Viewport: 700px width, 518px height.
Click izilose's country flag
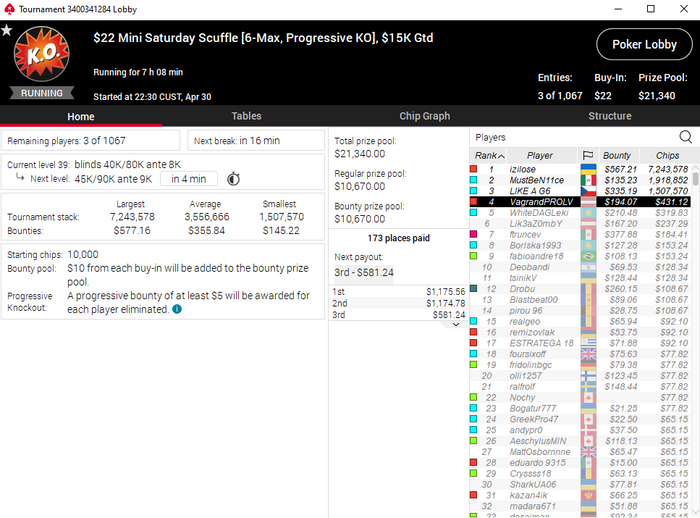tap(588, 169)
